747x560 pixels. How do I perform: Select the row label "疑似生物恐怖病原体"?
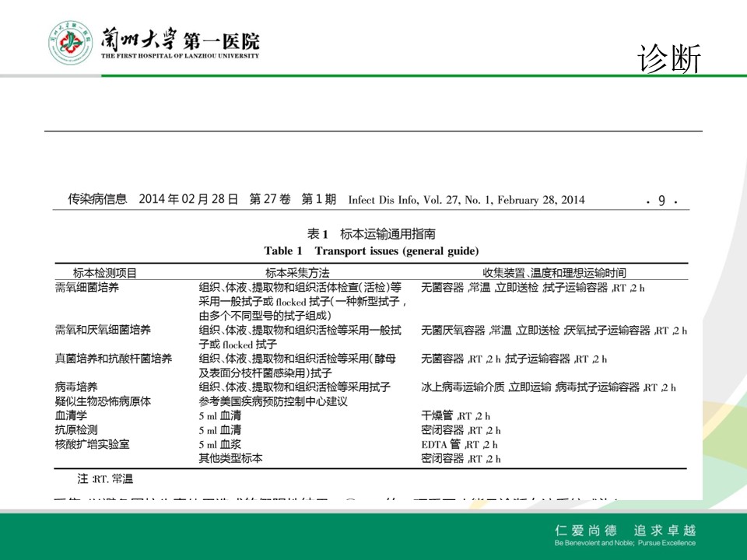103,401
